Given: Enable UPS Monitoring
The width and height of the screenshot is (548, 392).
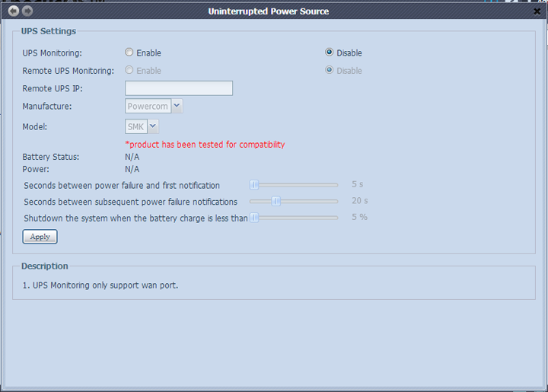Looking at the screenshot, I should 129,53.
